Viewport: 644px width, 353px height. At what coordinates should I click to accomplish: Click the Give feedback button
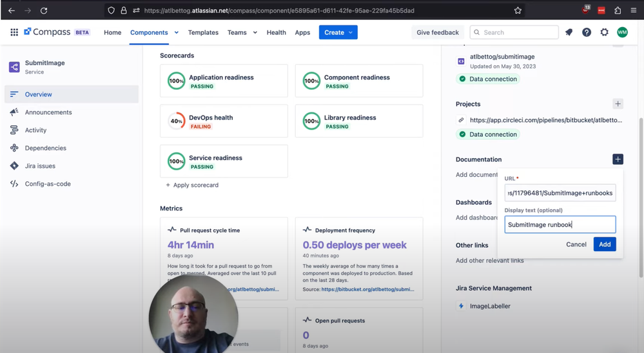point(438,32)
